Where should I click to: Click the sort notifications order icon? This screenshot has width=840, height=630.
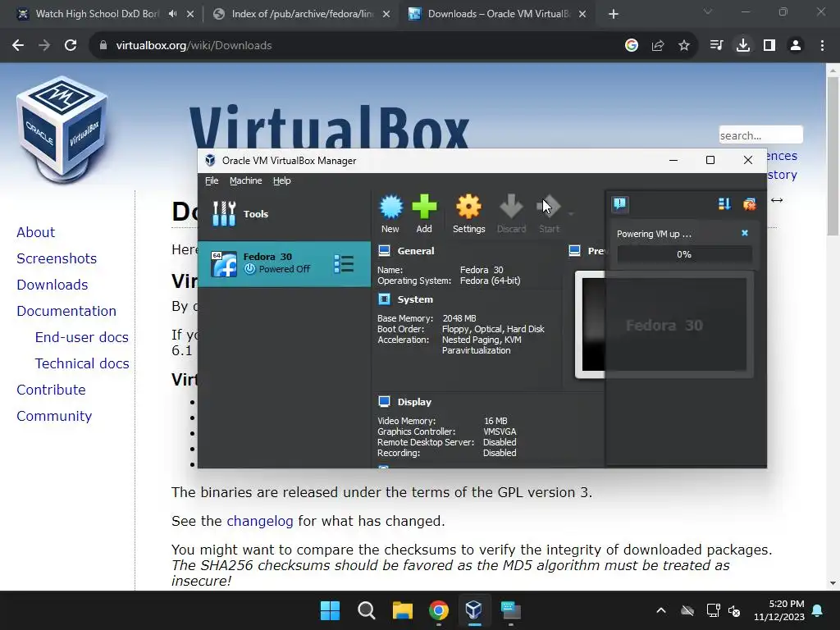(724, 203)
